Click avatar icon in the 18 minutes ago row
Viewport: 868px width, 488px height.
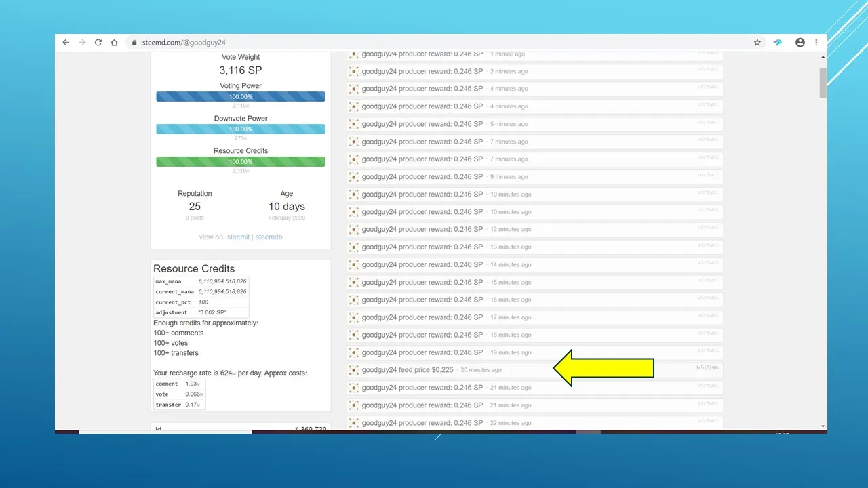(354, 335)
